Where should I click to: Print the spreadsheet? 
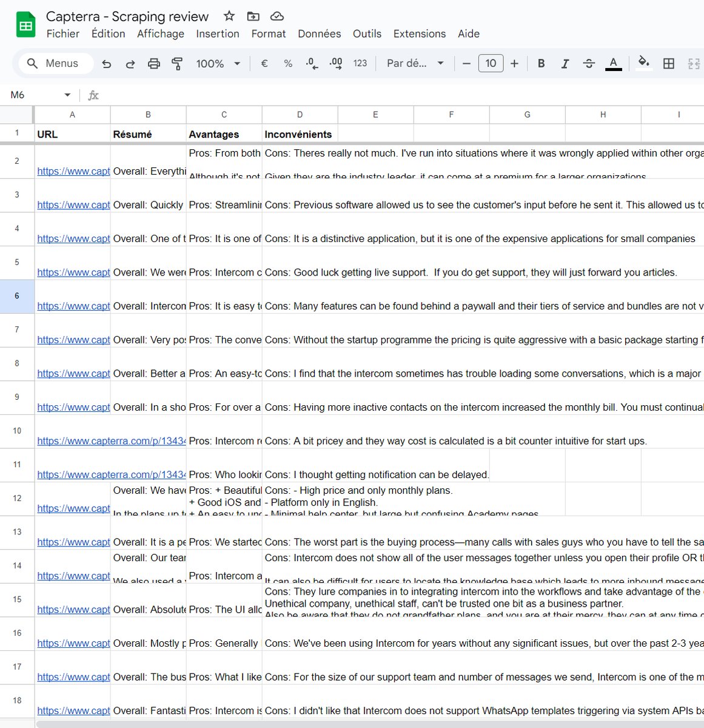click(x=154, y=63)
